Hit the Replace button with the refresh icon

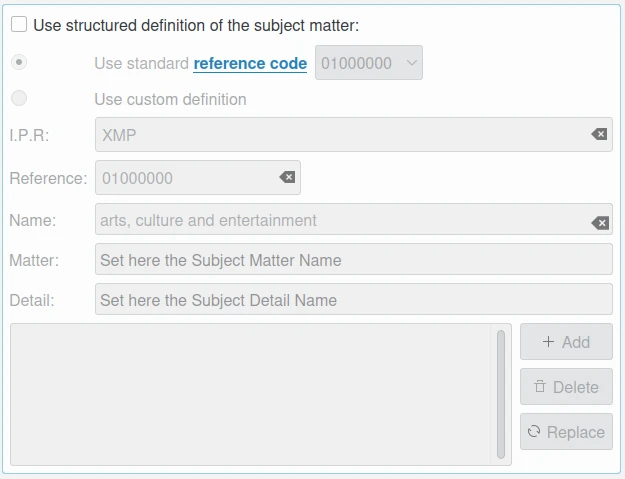(x=566, y=432)
